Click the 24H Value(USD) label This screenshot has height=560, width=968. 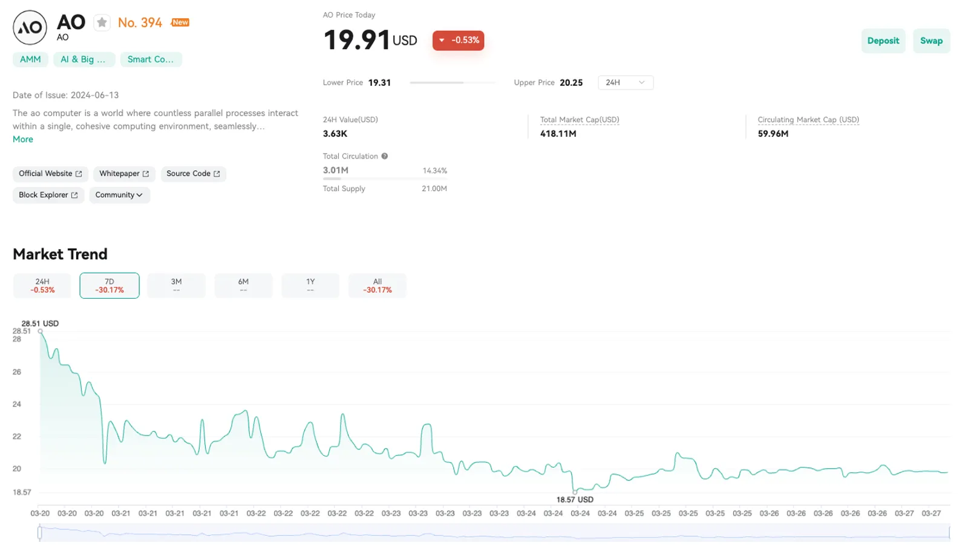pos(350,120)
